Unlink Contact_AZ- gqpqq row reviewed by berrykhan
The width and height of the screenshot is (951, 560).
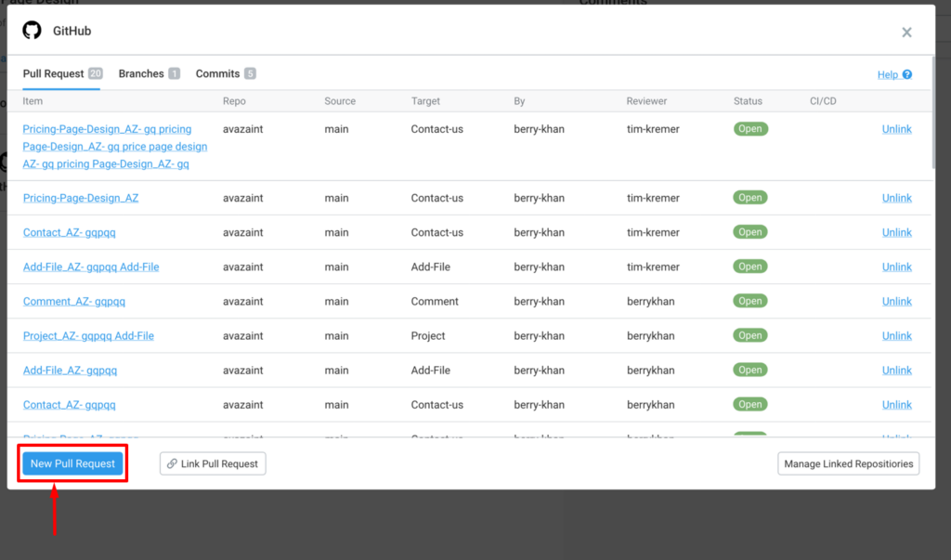click(x=896, y=405)
